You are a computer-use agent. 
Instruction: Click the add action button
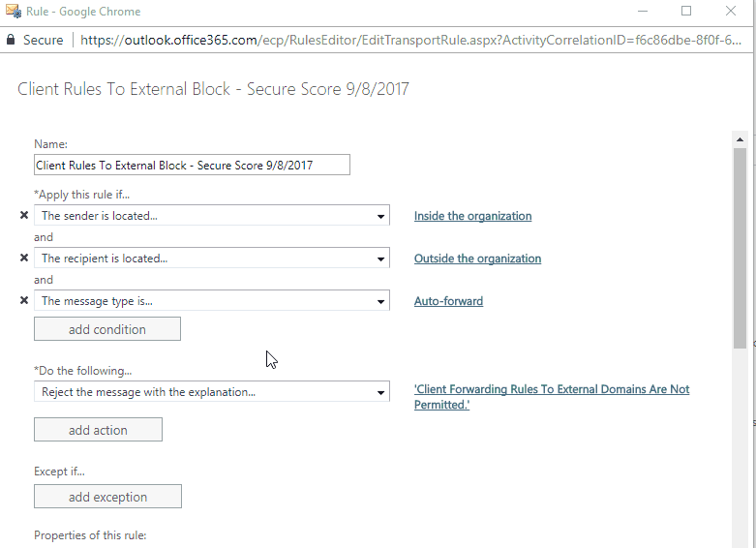tap(98, 429)
